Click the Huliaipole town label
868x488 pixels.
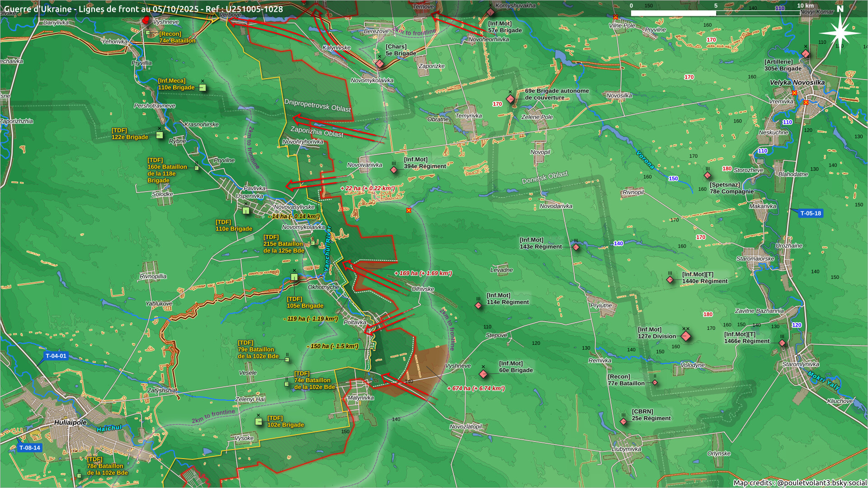click(x=70, y=422)
